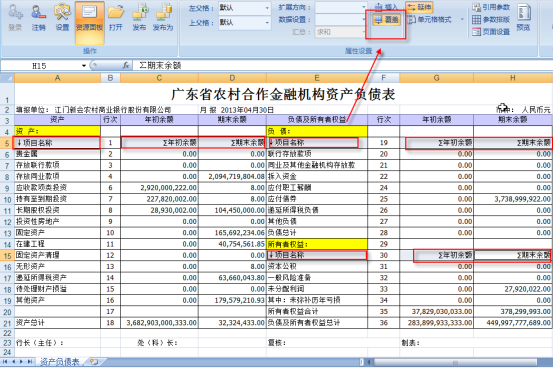Viewport: 553px width, 368px height.
Task: Click the 注销 logout icon
Action: 38,18
